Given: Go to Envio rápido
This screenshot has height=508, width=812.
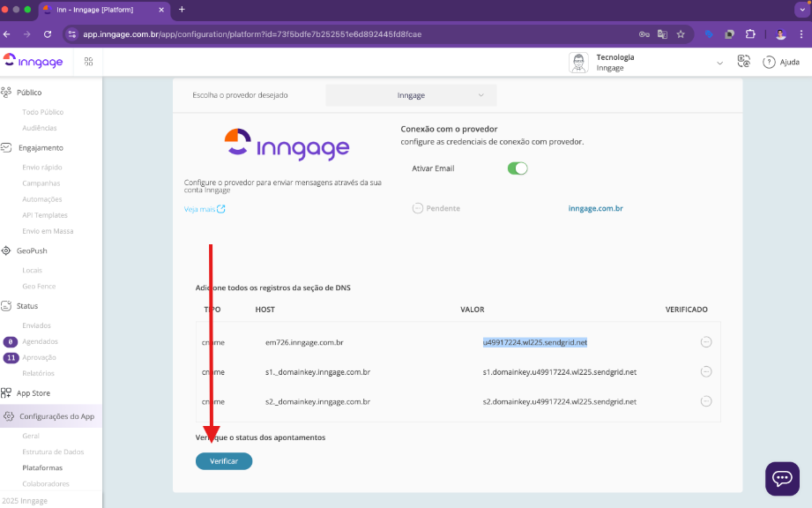Looking at the screenshot, I should 42,168.
